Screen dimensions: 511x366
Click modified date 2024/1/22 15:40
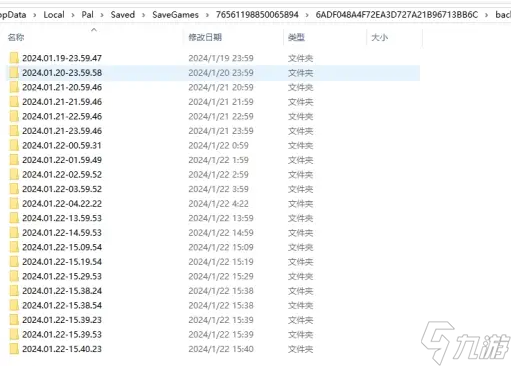221,349
